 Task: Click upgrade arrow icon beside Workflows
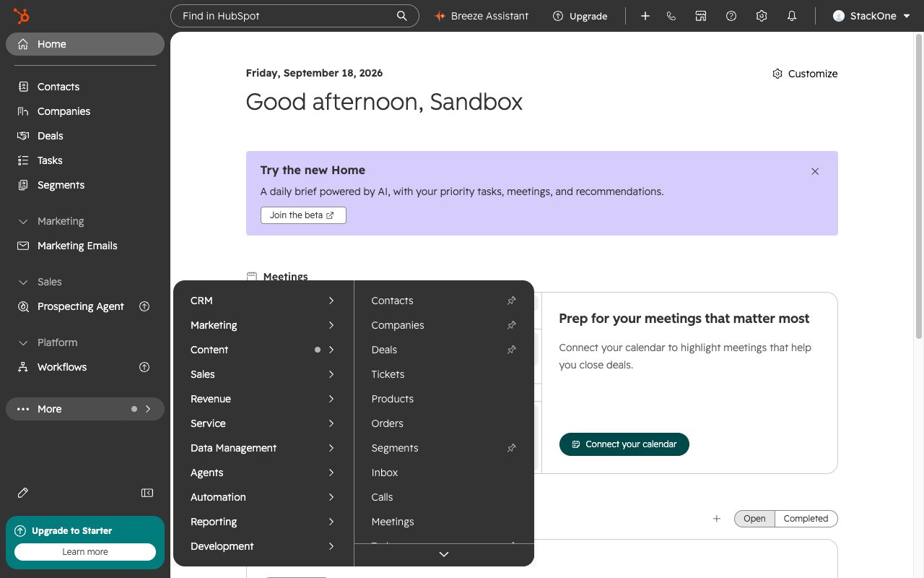click(x=144, y=367)
